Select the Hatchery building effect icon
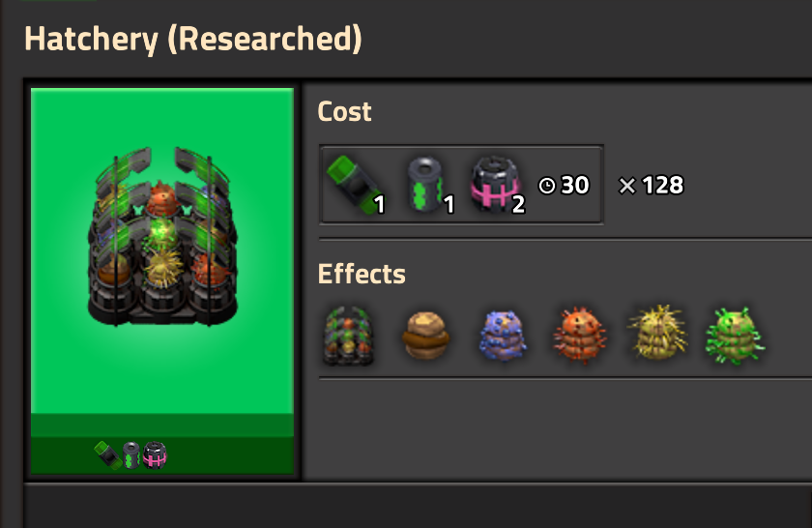The width and height of the screenshot is (812, 528). click(348, 336)
